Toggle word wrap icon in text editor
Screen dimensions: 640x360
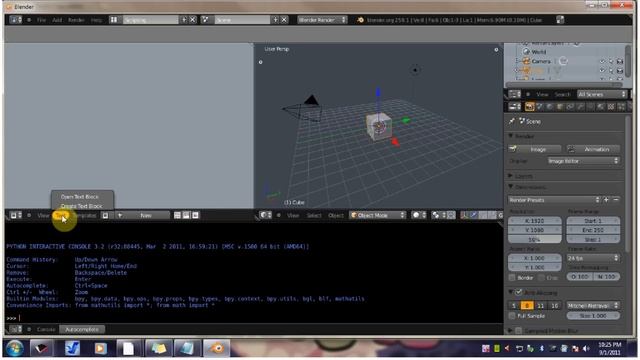[x=187, y=215]
